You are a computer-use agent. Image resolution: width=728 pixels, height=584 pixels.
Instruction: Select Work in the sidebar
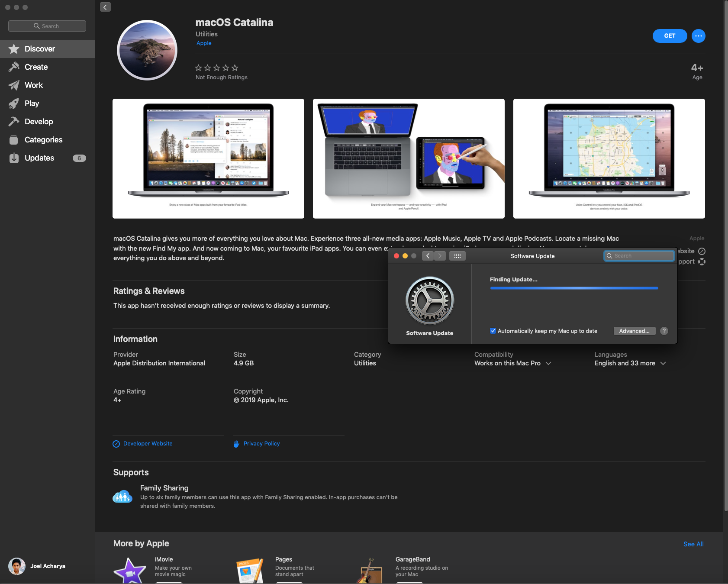pos(47,85)
